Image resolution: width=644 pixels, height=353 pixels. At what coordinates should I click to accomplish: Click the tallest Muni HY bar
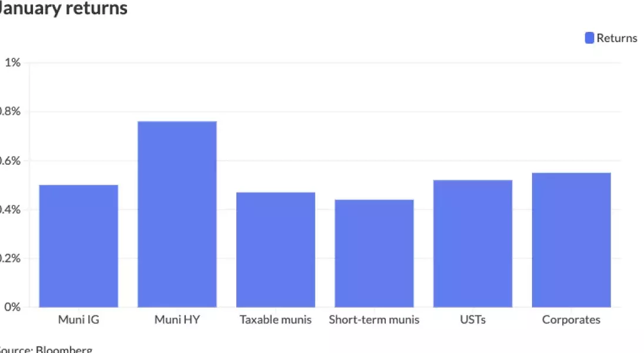coord(177,214)
